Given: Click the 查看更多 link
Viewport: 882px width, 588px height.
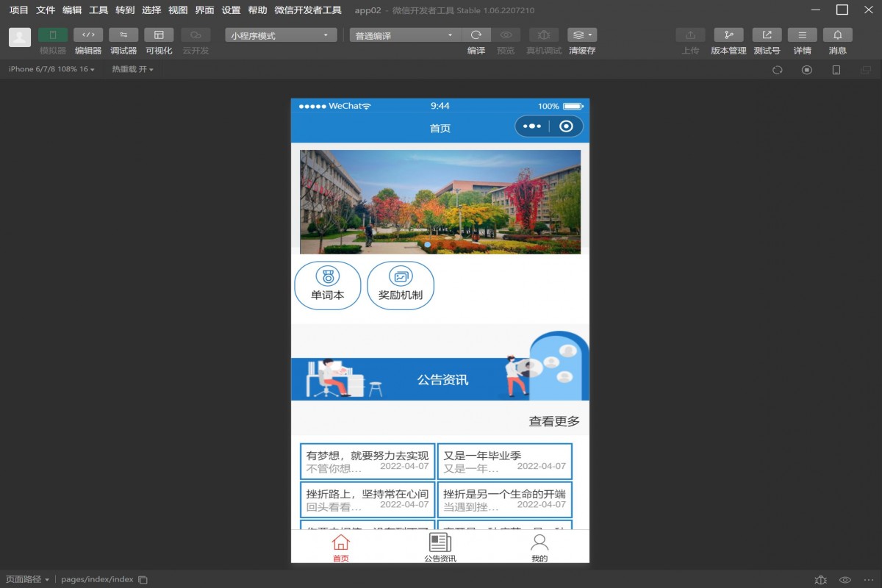Looking at the screenshot, I should (x=554, y=421).
